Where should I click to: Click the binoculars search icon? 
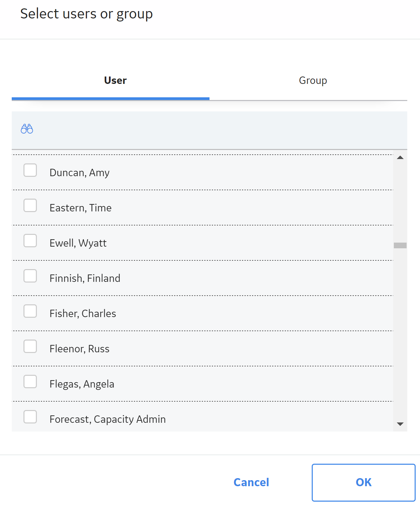27,129
